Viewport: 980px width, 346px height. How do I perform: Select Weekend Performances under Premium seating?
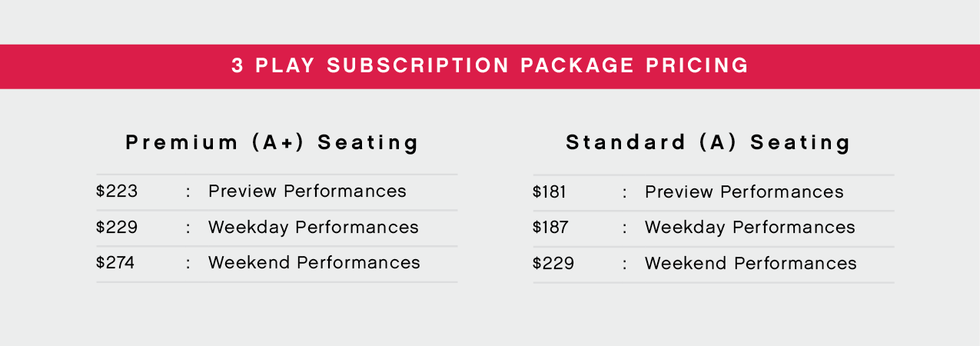click(x=314, y=263)
